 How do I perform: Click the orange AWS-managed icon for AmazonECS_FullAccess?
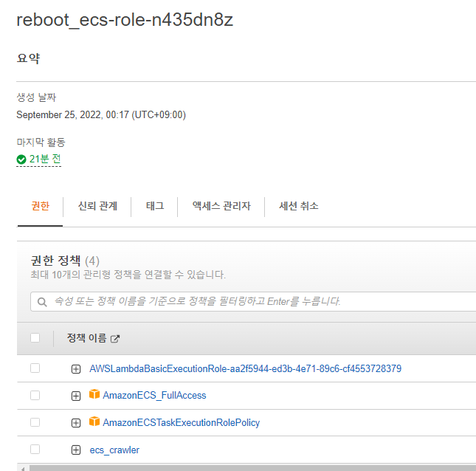coord(94,395)
